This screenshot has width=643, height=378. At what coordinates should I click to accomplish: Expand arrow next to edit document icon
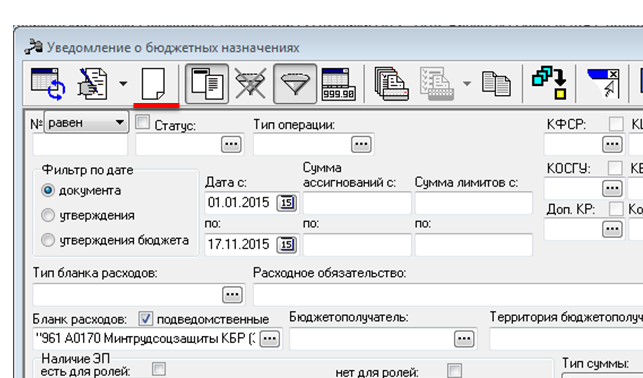click(x=123, y=84)
